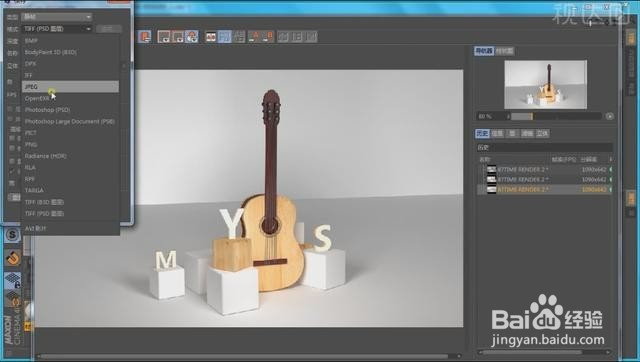Image resolution: width=640 pixels, height=362 pixels.
Task: Click round button right of zoom slider
Action: (x=610, y=116)
